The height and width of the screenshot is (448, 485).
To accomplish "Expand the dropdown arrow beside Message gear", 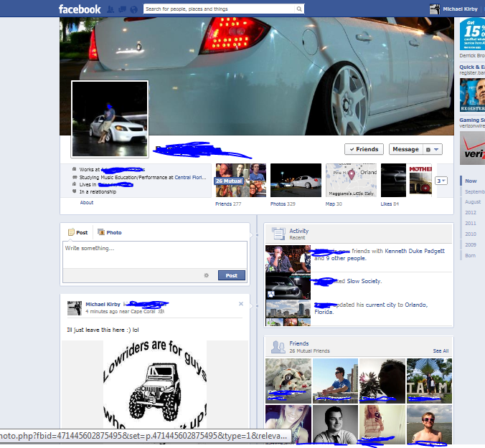I will [x=436, y=150].
